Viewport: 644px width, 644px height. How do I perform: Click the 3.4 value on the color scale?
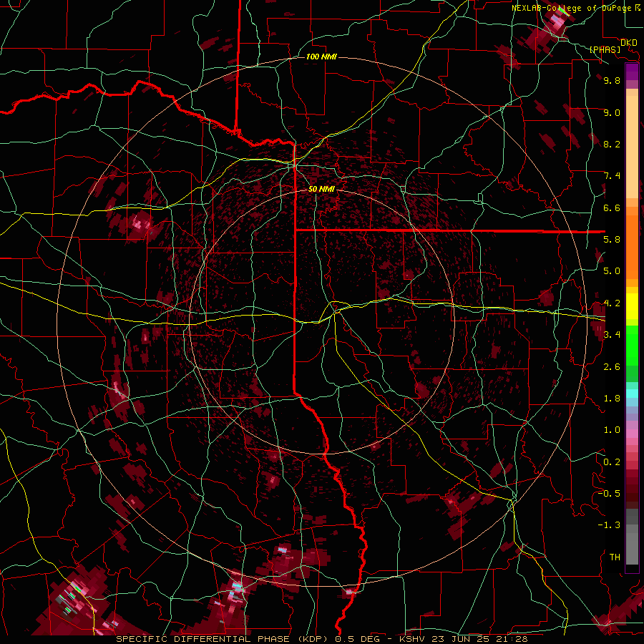tap(612, 335)
